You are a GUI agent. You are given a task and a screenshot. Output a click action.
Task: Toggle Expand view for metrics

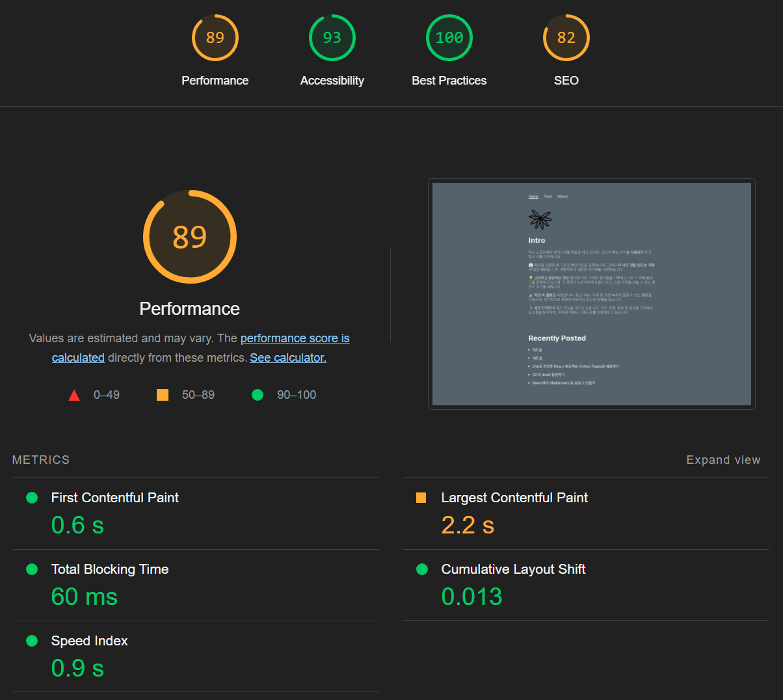click(723, 460)
